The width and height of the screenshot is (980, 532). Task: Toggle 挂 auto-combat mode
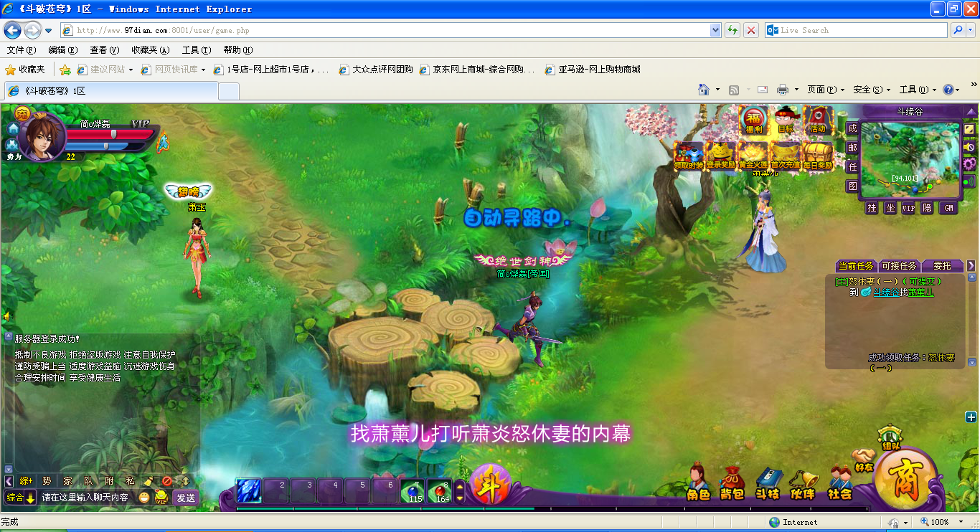(x=872, y=208)
